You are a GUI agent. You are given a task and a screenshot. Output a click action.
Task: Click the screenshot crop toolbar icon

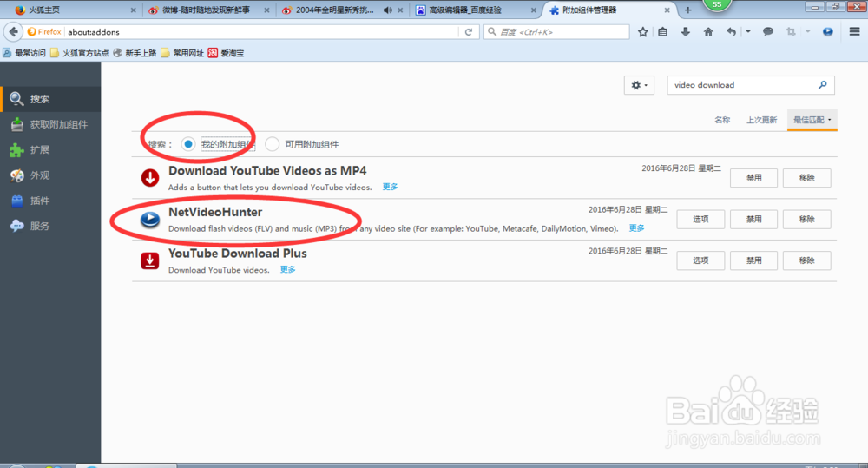[x=791, y=32]
